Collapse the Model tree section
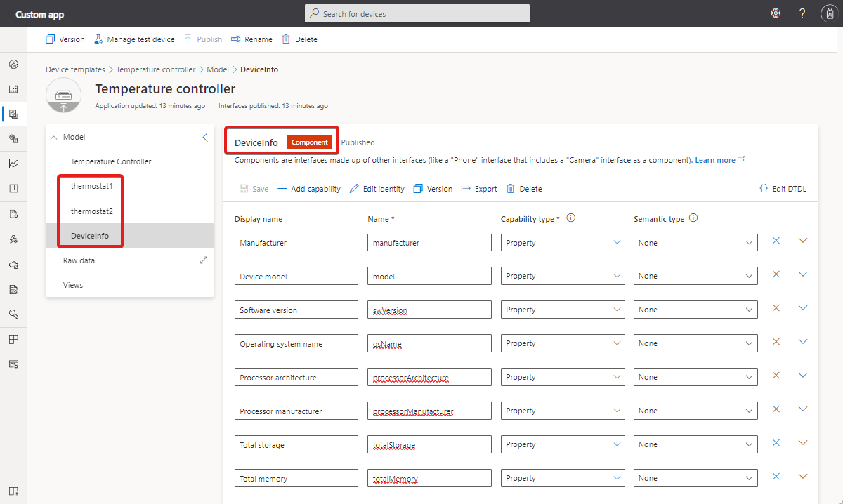Viewport: 843px width, 504px height. pyautogui.click(x=55, y=138)
